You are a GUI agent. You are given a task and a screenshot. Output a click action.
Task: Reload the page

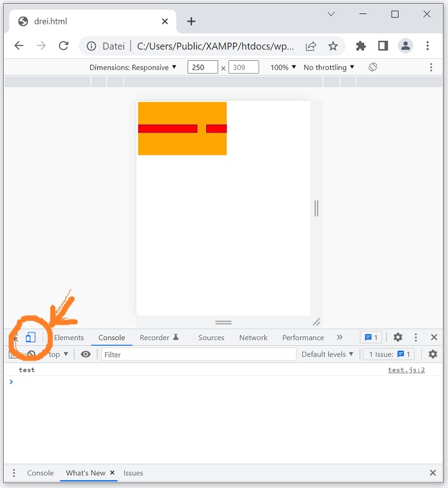tap(63, 46)
